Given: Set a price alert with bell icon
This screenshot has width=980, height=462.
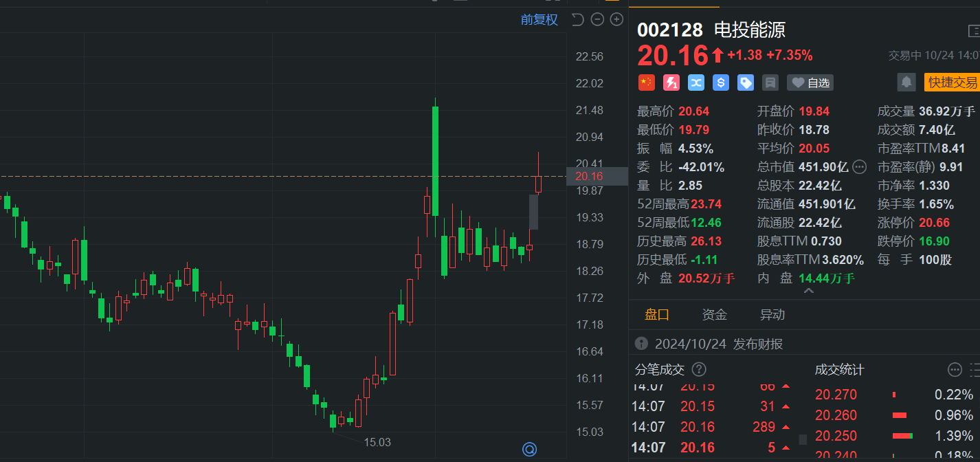Looking at the screenshot, I should 906,82.
